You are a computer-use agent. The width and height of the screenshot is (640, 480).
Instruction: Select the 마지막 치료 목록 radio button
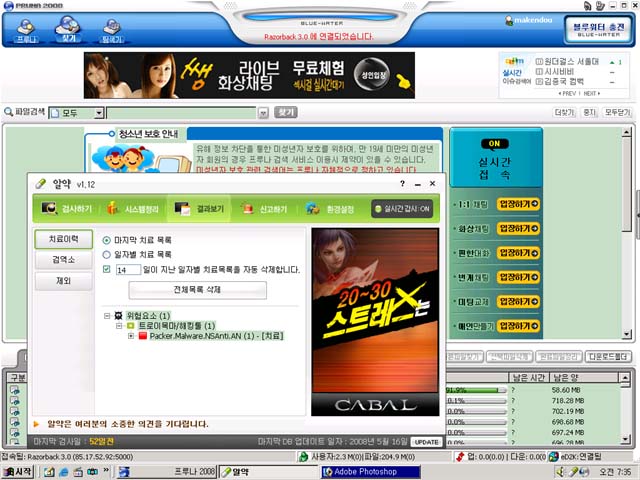(x=107, y=240)
